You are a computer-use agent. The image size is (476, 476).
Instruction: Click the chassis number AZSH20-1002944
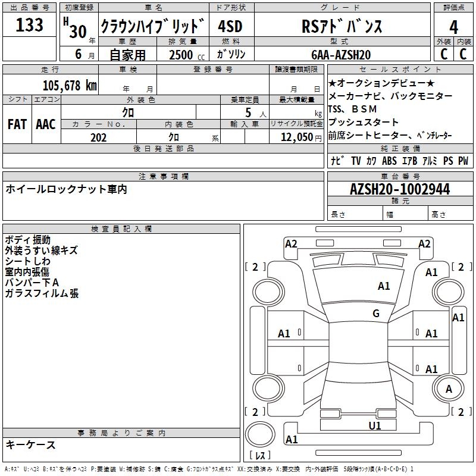click(x=400, y=189)
